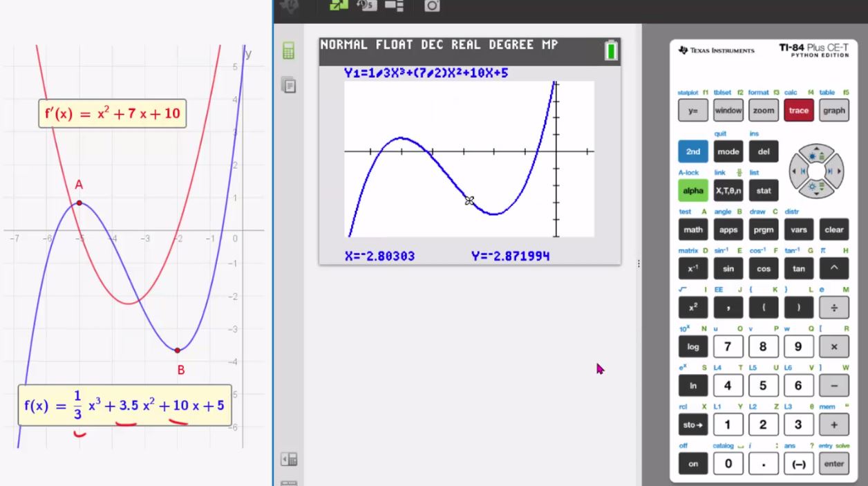
Task: Open the key press history sidebar icon
Action: [288, 85]
